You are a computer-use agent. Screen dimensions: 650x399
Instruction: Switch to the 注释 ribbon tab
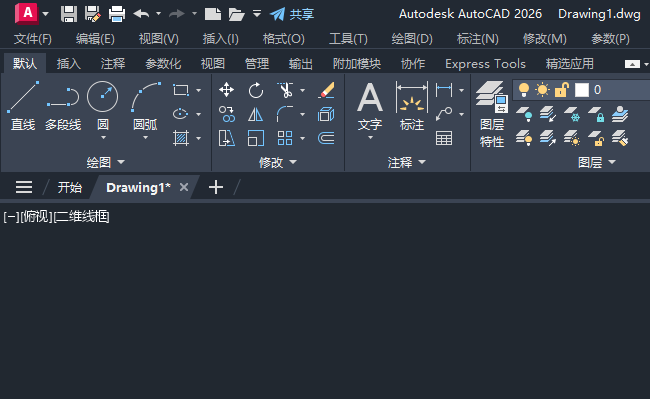click(112, 64)
